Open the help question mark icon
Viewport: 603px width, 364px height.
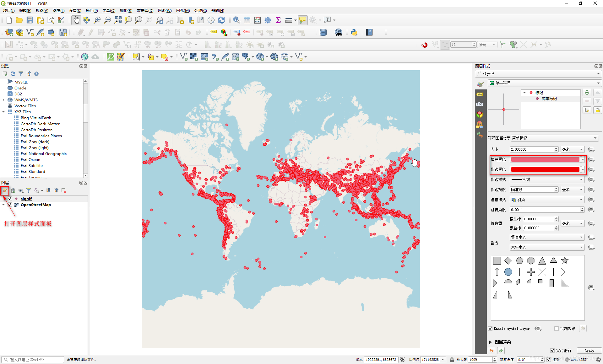click(x=369, y=32)
